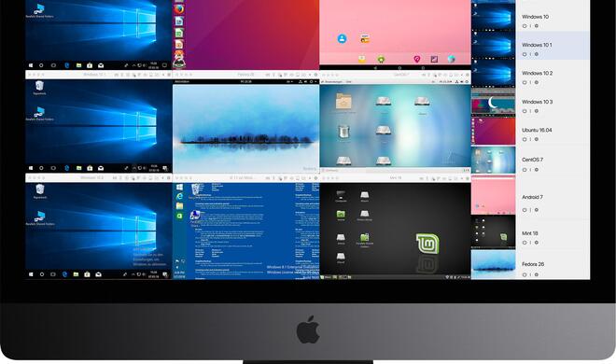
Task: Open Fedora Activities overview
Action: pos(181,82)
